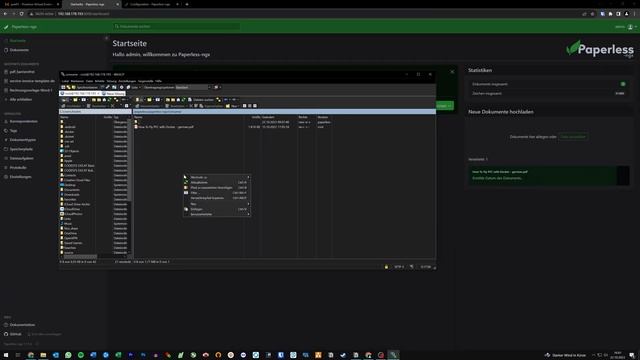Open the GitHub link in the Paperless sidebar
The image size is (640, 360).
click(13, 334)
